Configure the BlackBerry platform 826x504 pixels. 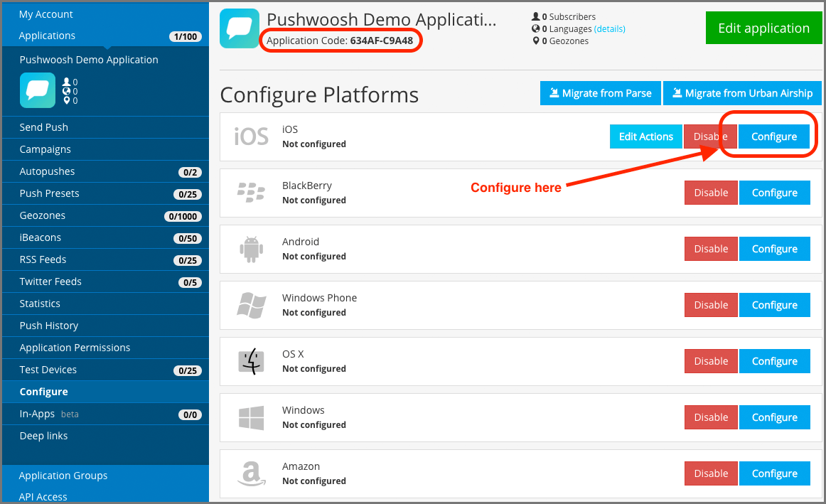(x=774, y=193)
